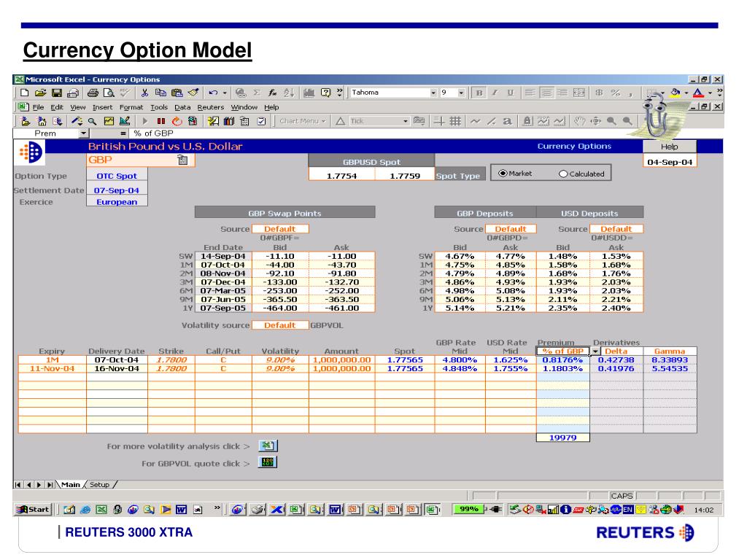Click the Help button on the model
747x560 pixels.
pyautogui.click(x=669, y=147)
